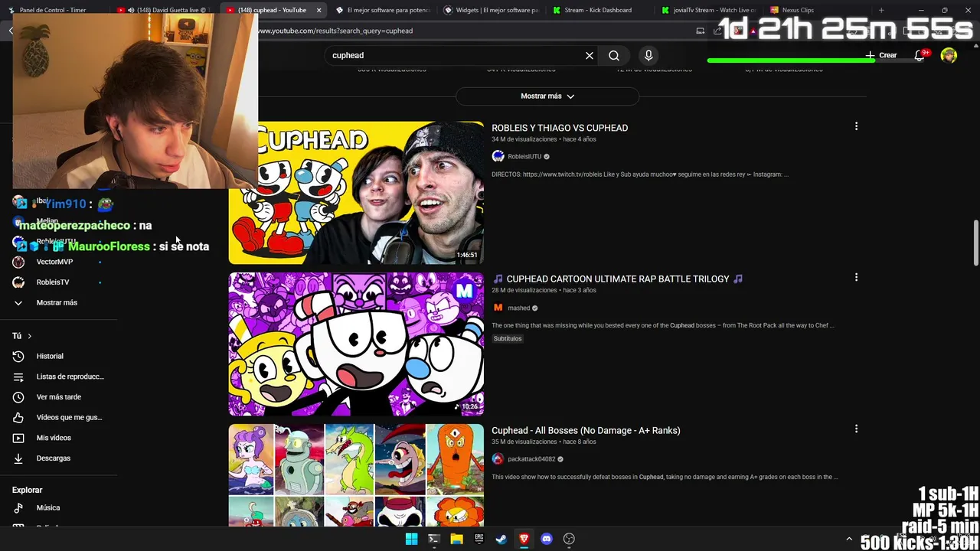Click the browser address bar URL
The image size is (980, 551).
coord(335,31)
